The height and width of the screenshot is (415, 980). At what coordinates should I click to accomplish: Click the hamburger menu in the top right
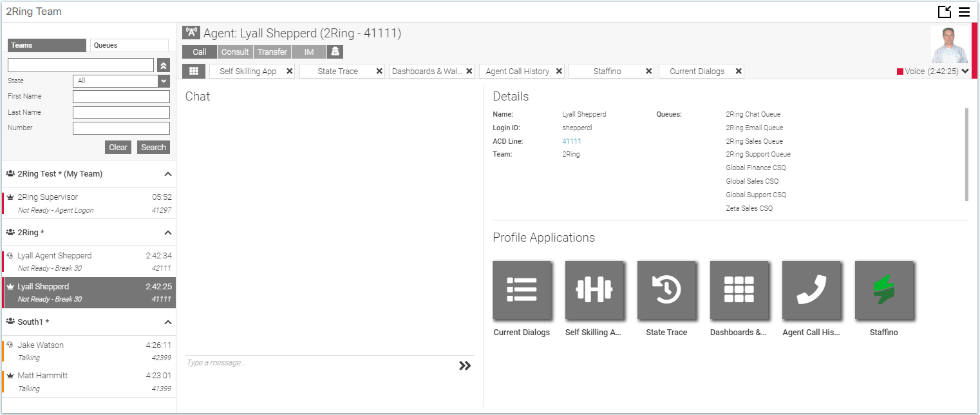point(965,12)
